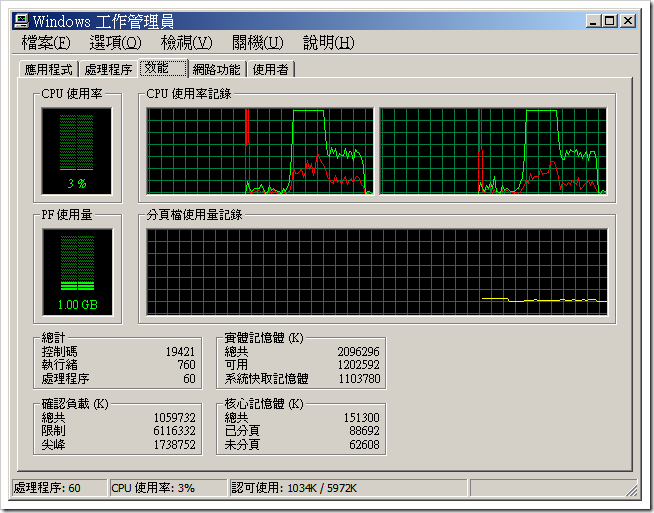
Task: Switch to the 處理程序 tab
Action: coord(108,69)
